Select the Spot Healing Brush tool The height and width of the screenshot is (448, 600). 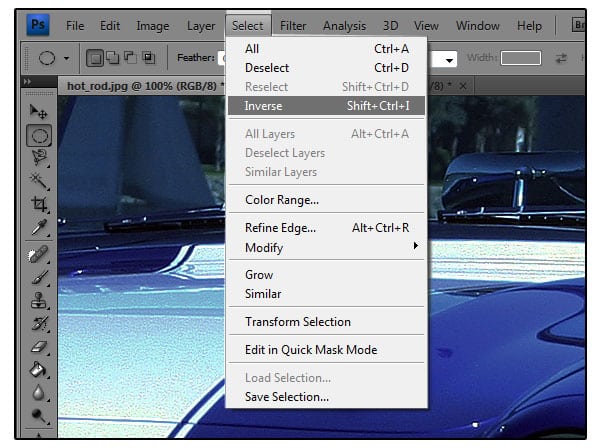[x=39, y=254]
